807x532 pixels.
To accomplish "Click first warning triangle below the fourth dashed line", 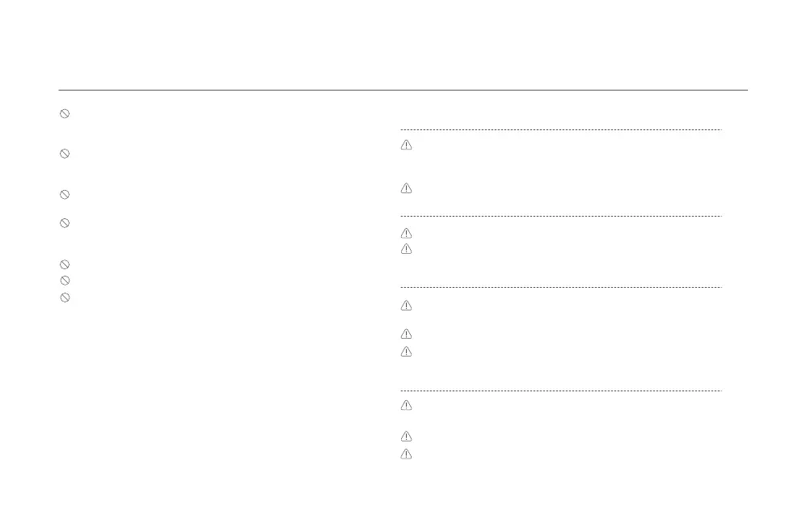I will point(406,405).
